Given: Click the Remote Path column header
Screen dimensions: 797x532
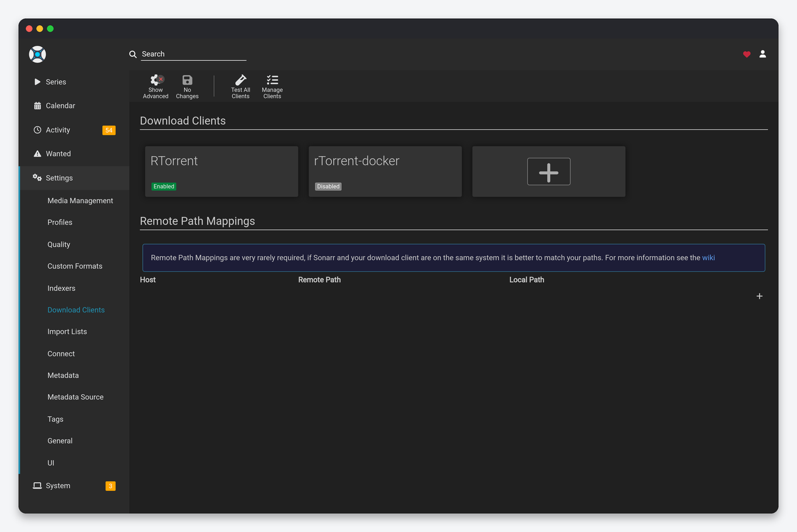Looking at the screenshot, I should [x=320, y=280].
